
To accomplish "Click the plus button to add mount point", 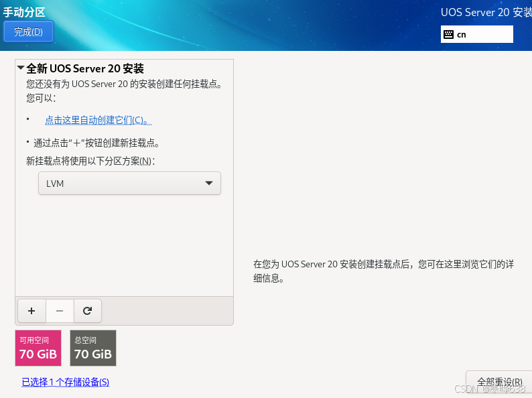I will coord(31,311).
